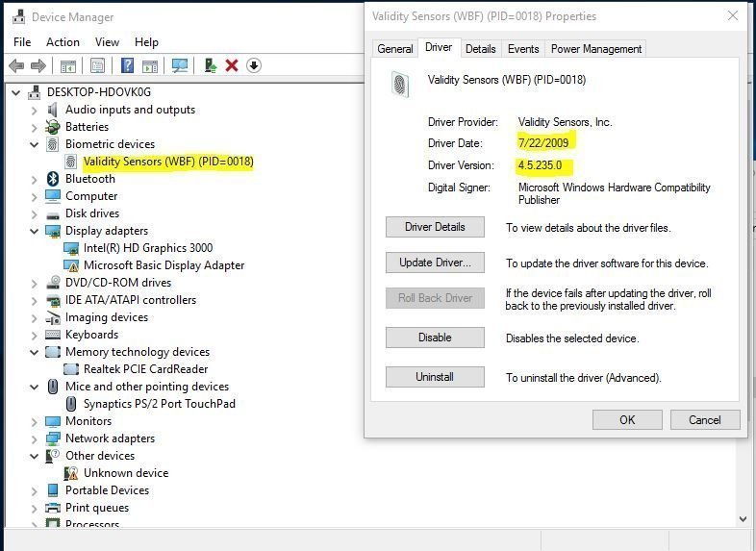This screenshot has height=551, width=756.
Task: Click the Disable button in Properties
Action: click(435, 338)
